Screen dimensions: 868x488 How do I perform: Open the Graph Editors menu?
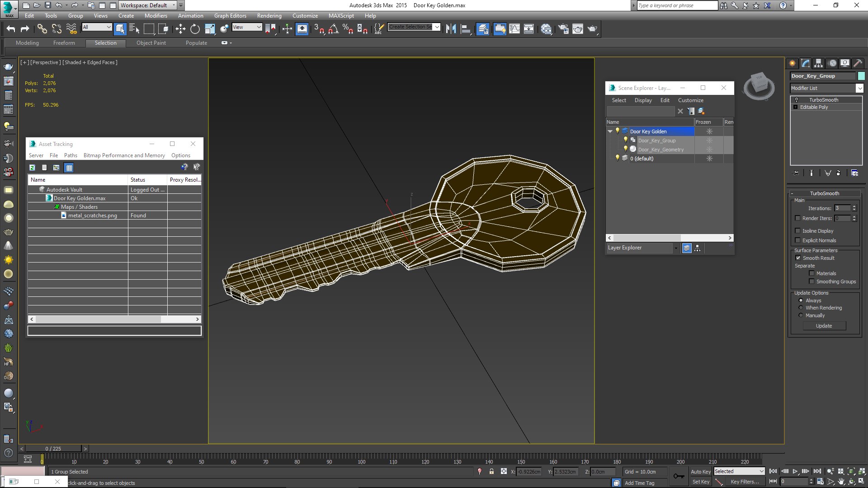(x=230, y=16)
